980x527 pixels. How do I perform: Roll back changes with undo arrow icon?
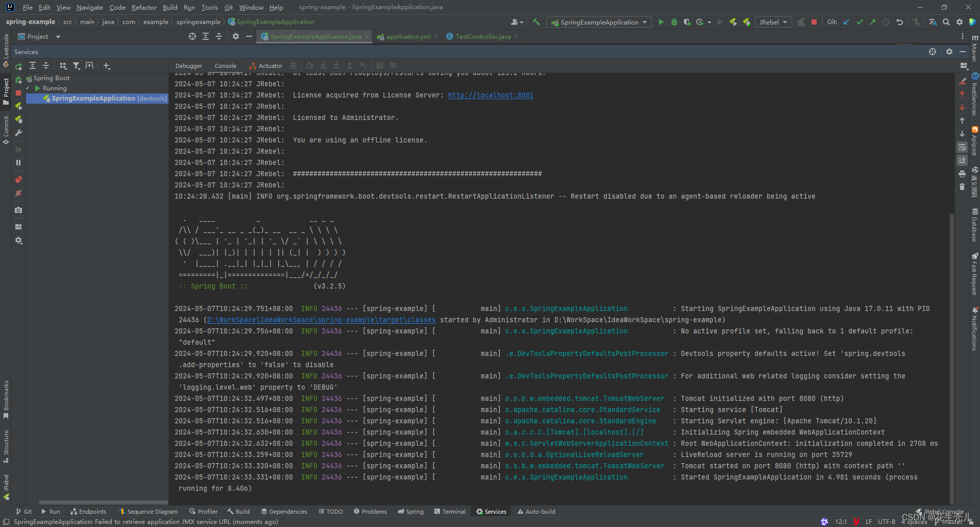coord(899,22)
